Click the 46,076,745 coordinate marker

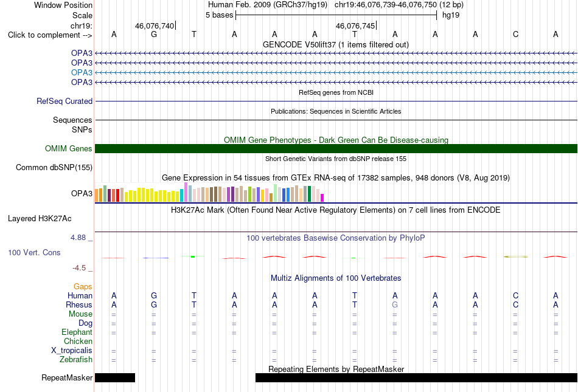[355, 26]
